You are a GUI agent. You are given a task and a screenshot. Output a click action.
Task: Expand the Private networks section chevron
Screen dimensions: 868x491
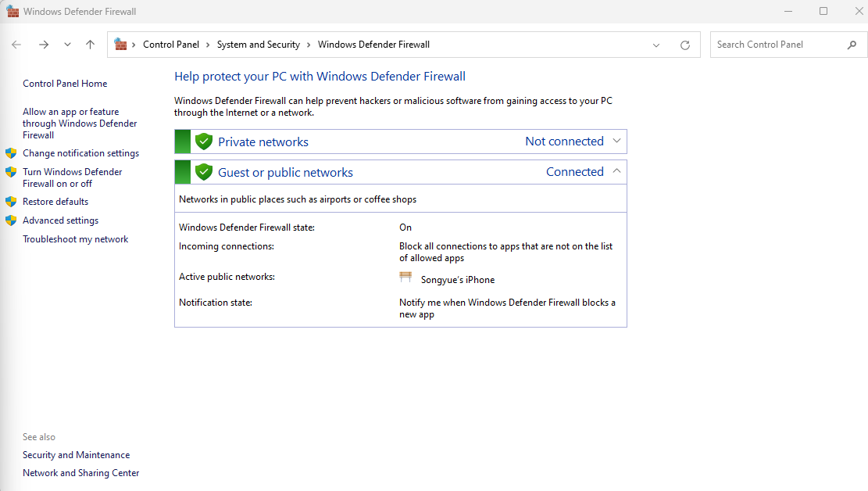[616, 141]
